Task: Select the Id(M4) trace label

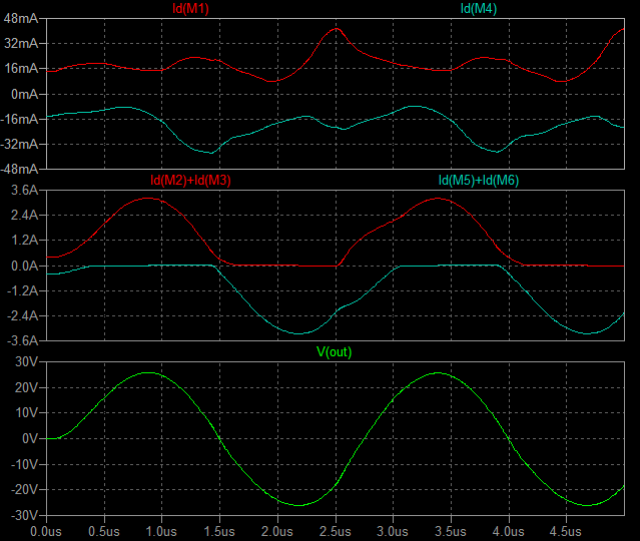Action: (478, 9)
